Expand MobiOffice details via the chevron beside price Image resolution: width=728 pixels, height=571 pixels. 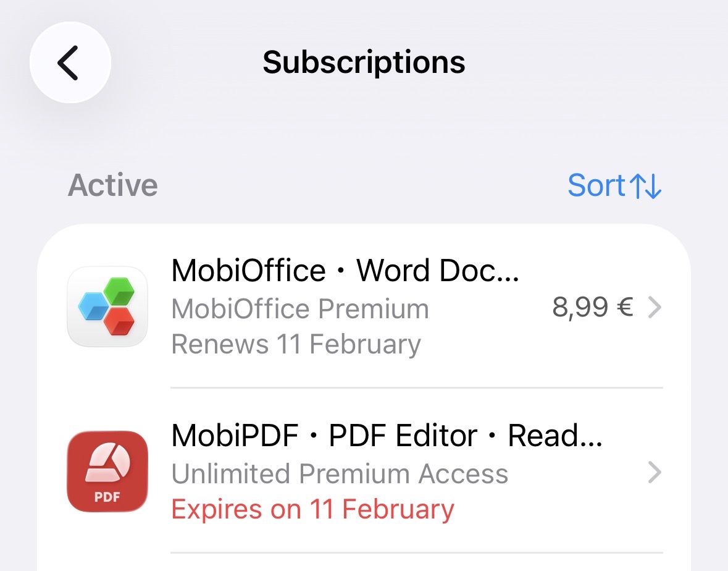[x=654, y=307]
